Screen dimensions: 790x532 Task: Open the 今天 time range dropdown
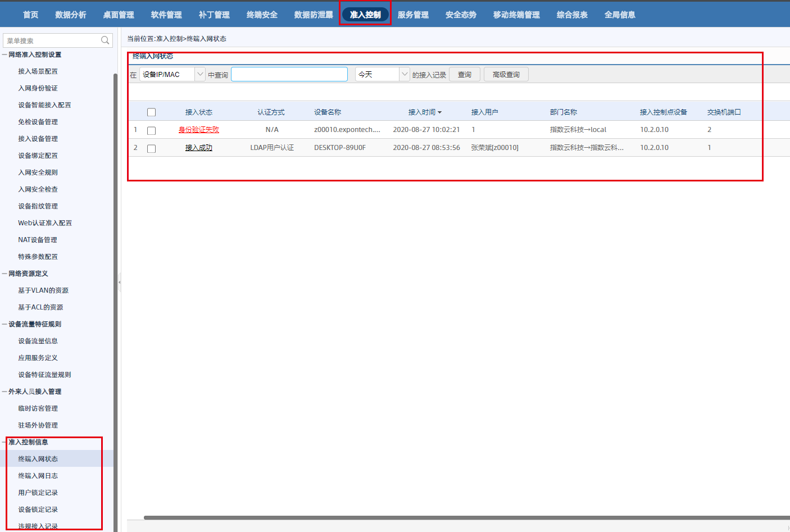(405, 74)
